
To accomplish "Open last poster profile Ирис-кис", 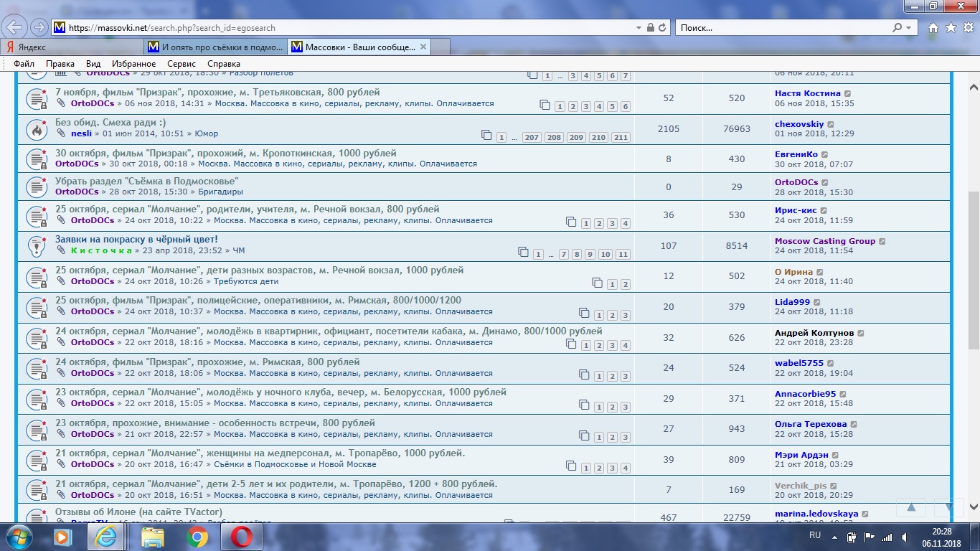I will (x=796, y=211).
